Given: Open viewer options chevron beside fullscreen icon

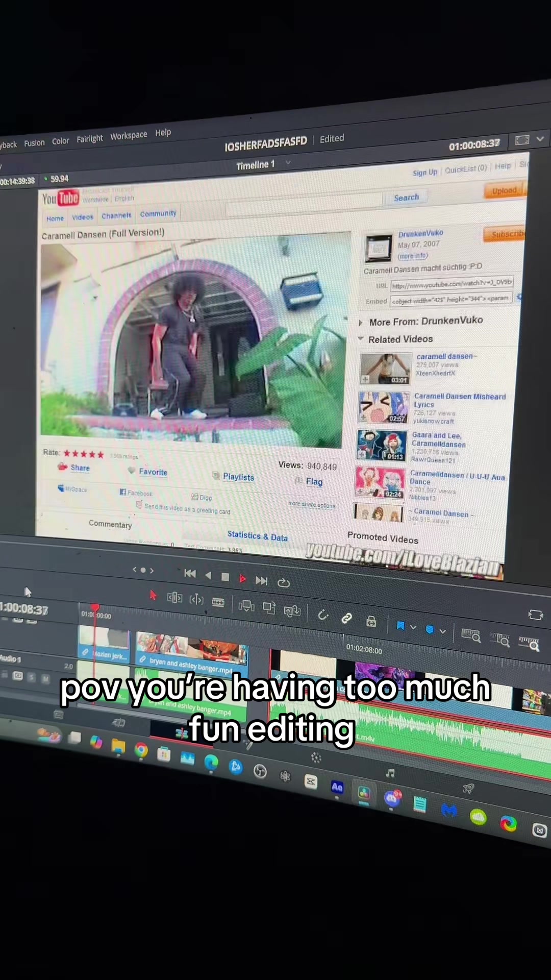Looking at the screenshot, I should pyautogui.click(x=540, y=138).
